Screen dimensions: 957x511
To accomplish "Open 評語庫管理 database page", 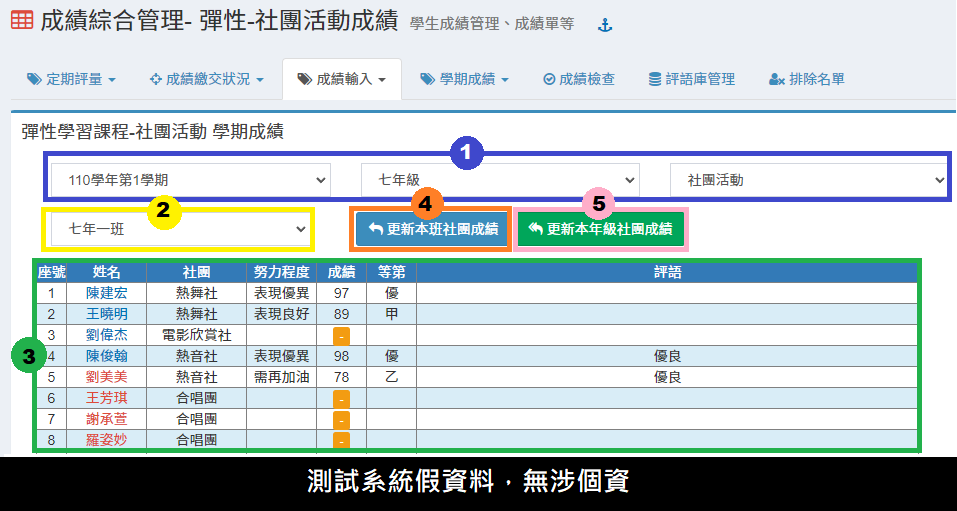I will click(x=691, y=79).
